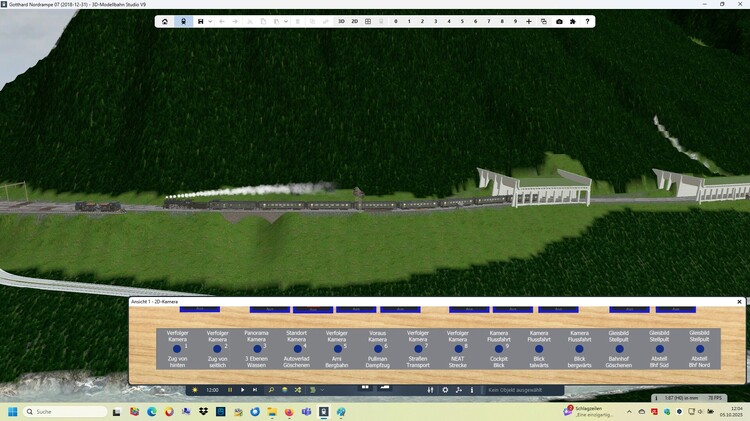Activate Panorama Kamera 3 Ebenen Wassen switch
The height and width of the screenshot is (421, 750).
coord(257,349)
